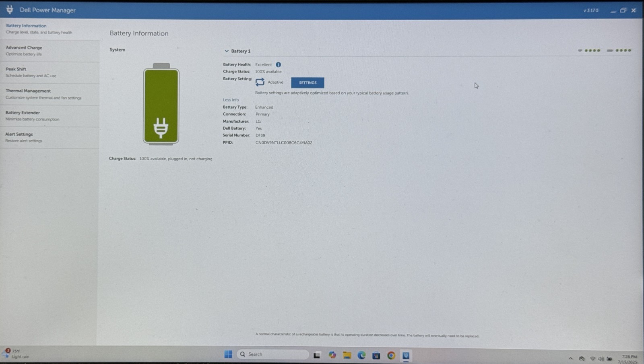Image resolution: width=644 pixels, height=364 pixels.
Task: Click the volume speaker tray icon
Action: point(601,358)
